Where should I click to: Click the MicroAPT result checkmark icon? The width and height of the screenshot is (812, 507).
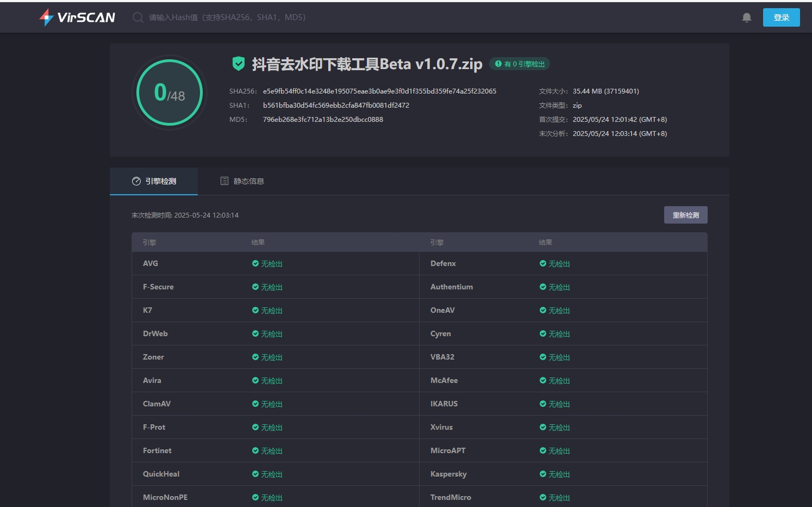[x=543, y=450]
